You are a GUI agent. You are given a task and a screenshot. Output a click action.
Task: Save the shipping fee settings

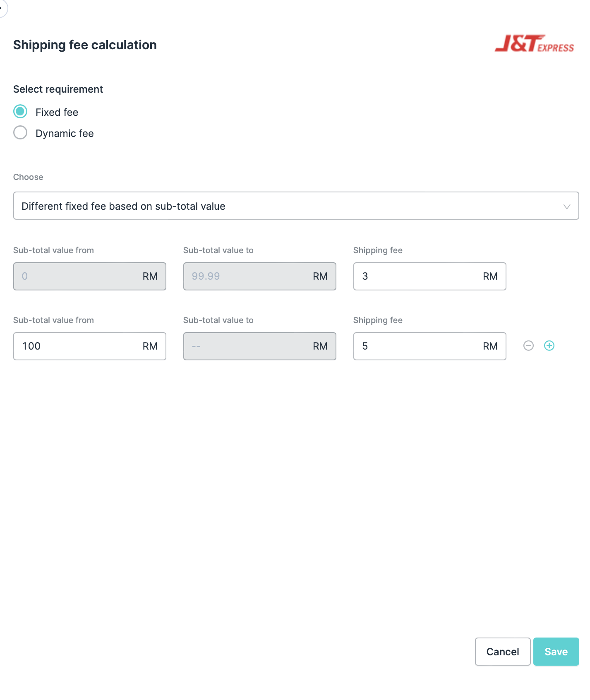[556, 652]
